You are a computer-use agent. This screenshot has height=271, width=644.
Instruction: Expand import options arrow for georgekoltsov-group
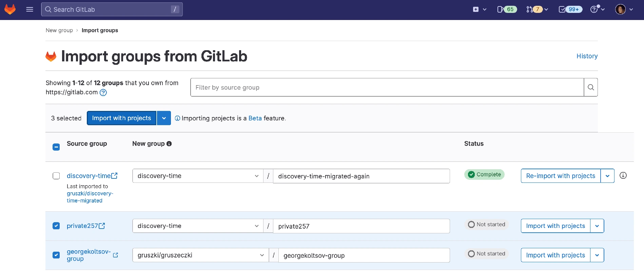coord(597,255)
